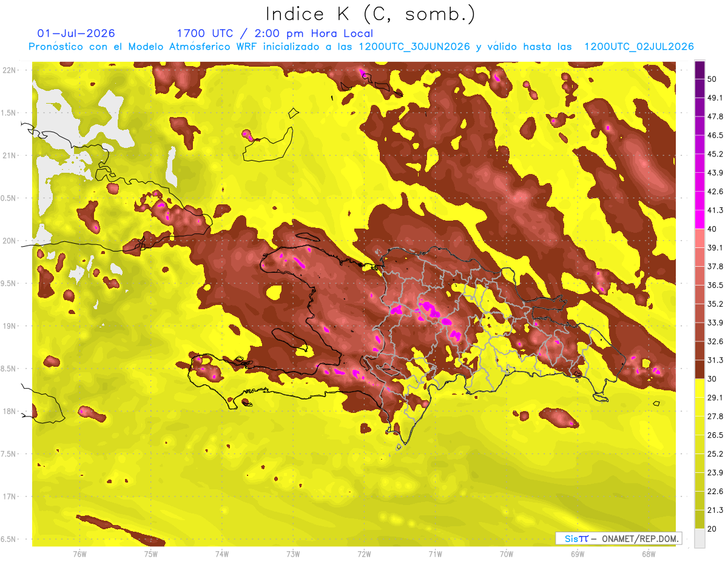Pick the dark brown swatch between 30 and 31.3
The image size is (728, 562).
699,369
